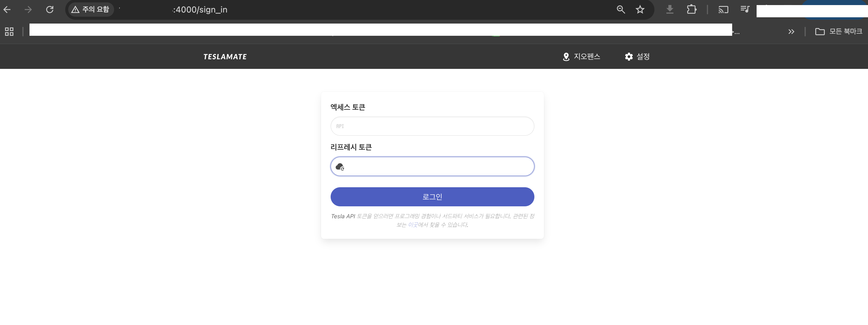Viewport: 868px width, 325px height.
Task: Open the '모든 북마크' folder
Action: click(x=838, y=32)
